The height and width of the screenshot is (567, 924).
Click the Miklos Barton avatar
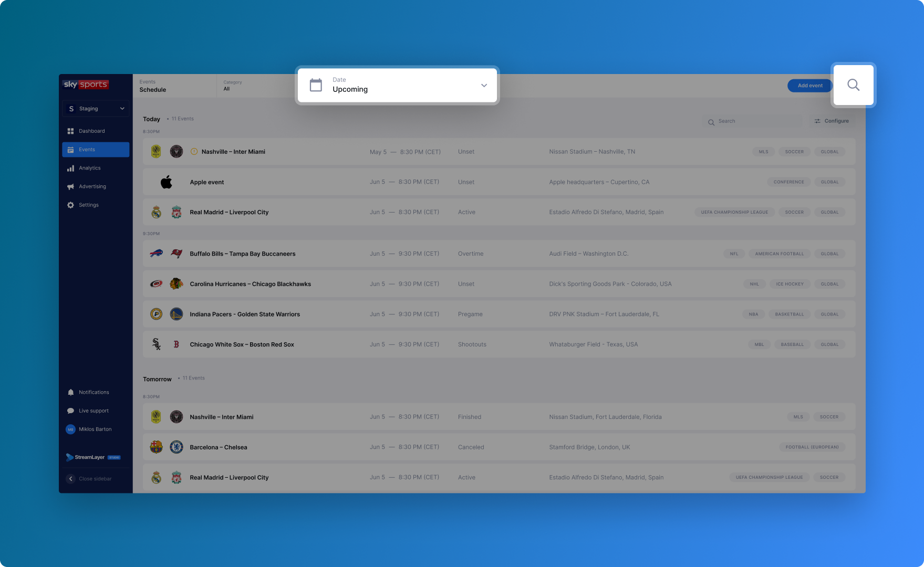[70, 429]
